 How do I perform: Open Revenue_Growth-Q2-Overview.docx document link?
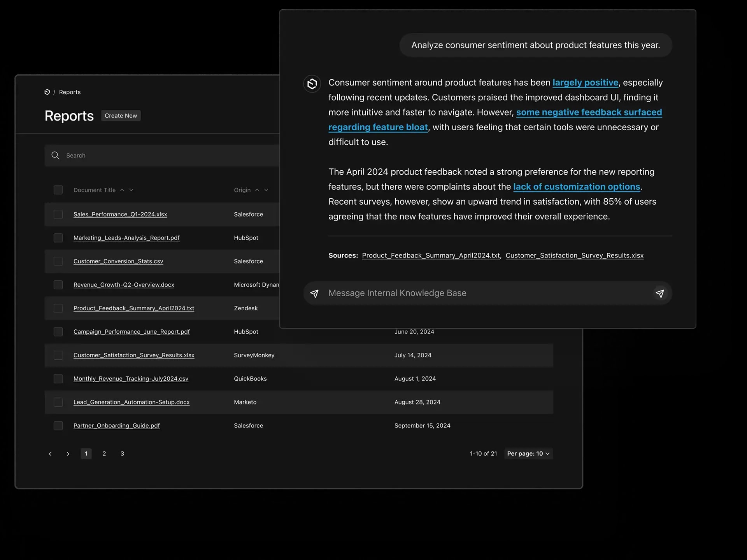click(x=124, y=285)
